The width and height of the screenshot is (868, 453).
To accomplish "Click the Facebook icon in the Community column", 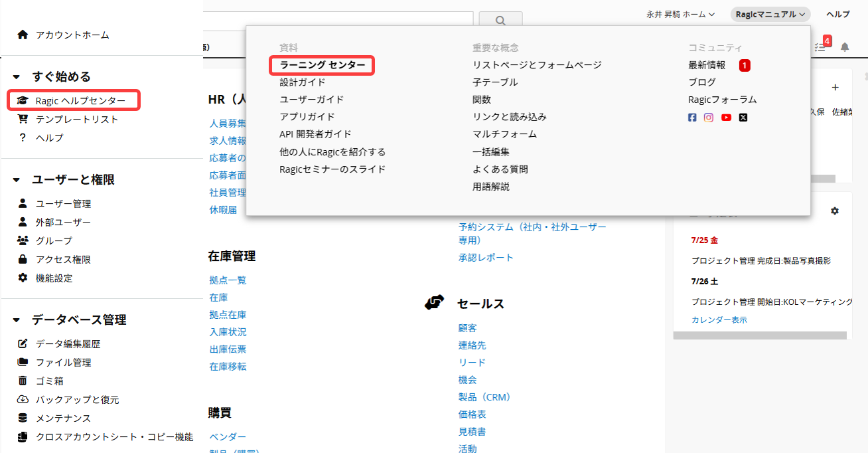I will click(x=692, y=118).
